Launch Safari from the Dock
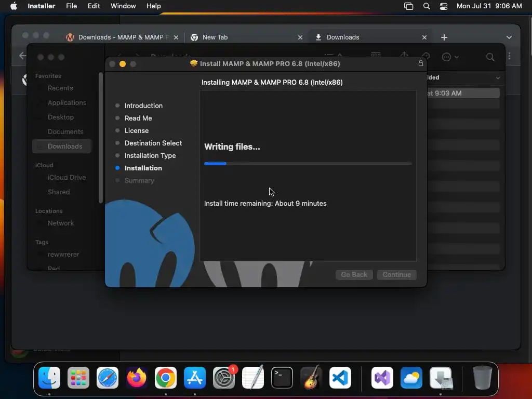Image resolution: width=532 pixels, height=399 pixels. click(x=108, y=378)
